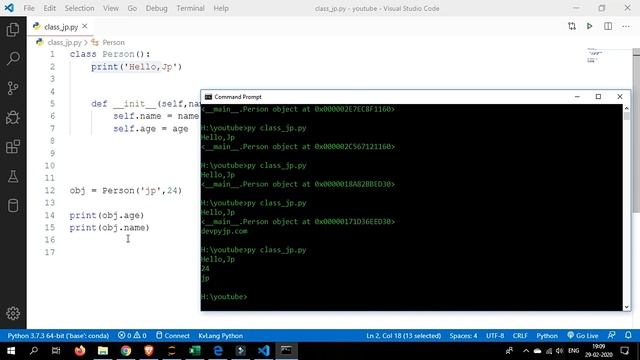Click the Command Prompt scrollbar up arrow
The height and width of the screenshot is (360, 640).
(627, 108)
